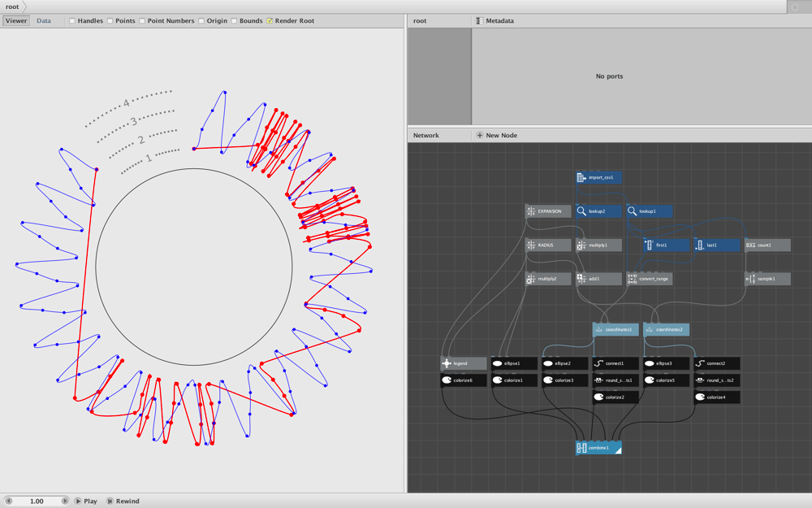The height and width of the screenshot is (508, 812).
Task: Click the Network panel label
Action: (x=426, y=135)
